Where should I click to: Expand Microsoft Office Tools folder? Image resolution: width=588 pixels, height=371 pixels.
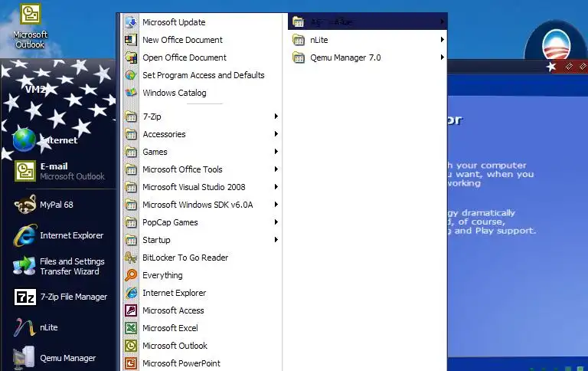(x=202, y=169)
